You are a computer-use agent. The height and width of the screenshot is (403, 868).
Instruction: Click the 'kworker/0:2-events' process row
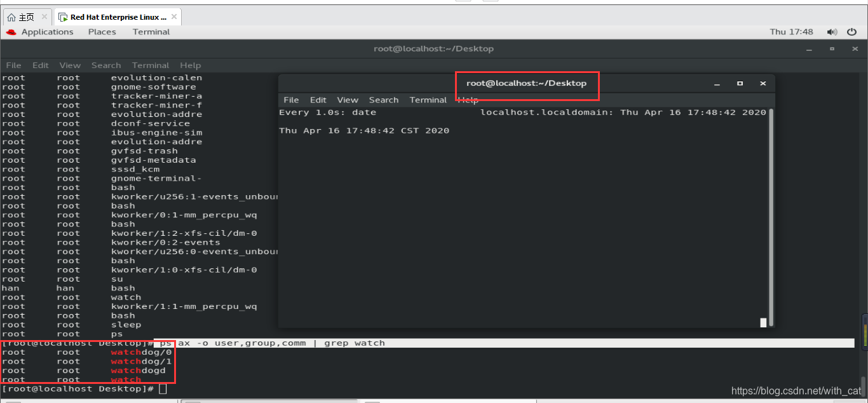tap(111, 243)
